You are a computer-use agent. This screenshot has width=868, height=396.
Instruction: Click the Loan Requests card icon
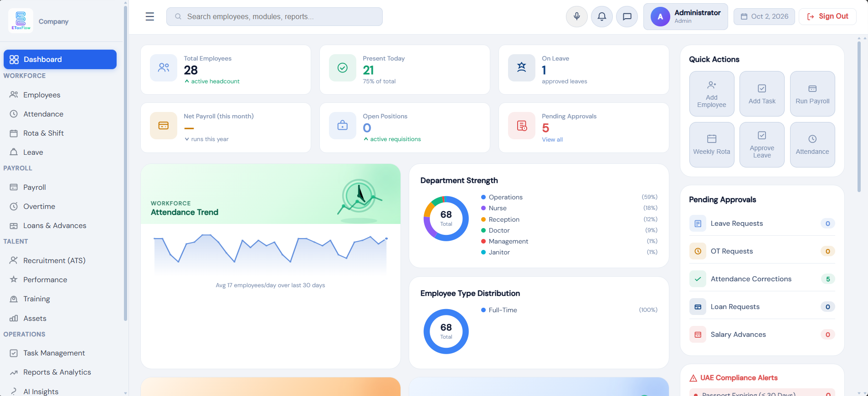pyautogui.click(x=698, y=307)
